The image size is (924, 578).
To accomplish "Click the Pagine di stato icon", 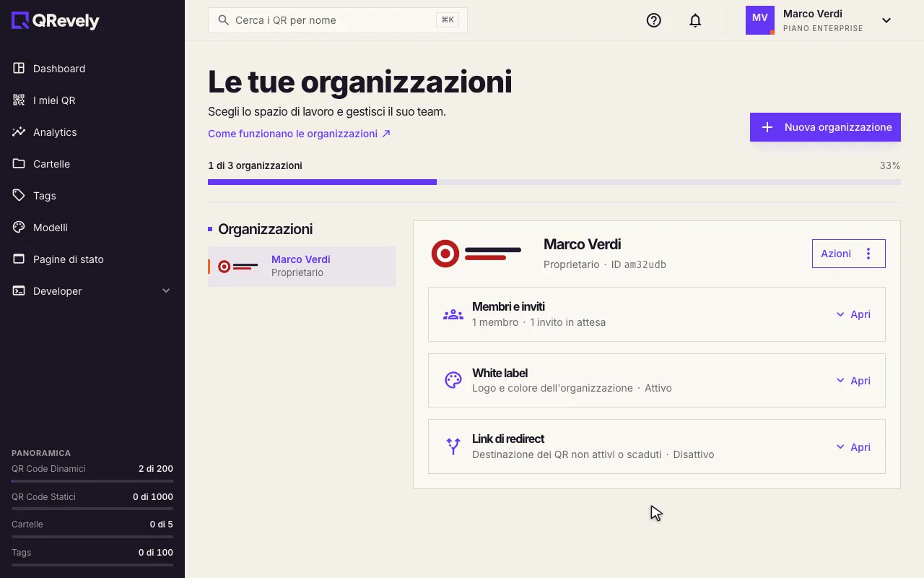I will click(x=19, y=259).
